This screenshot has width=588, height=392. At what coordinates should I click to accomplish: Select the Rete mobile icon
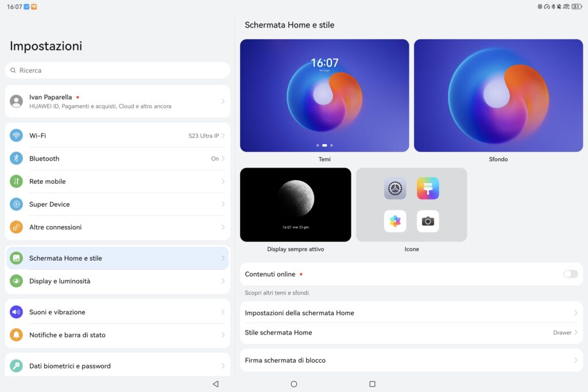(16, 181)
